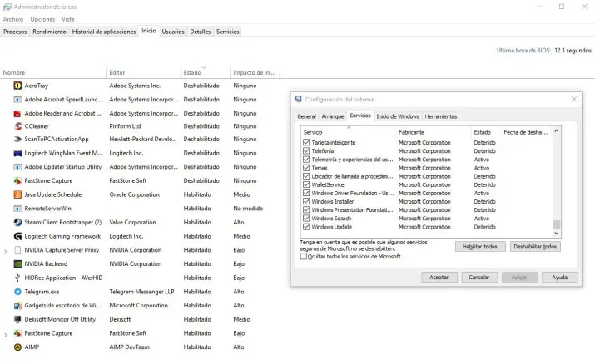Switch to the Procesos tab
Screen dimensions: 595x364
15,32
